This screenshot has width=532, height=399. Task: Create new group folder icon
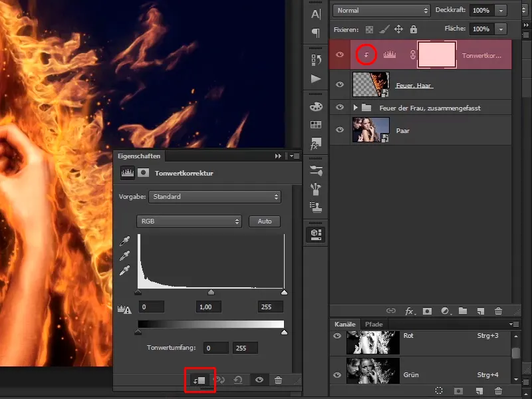point(463,311)
